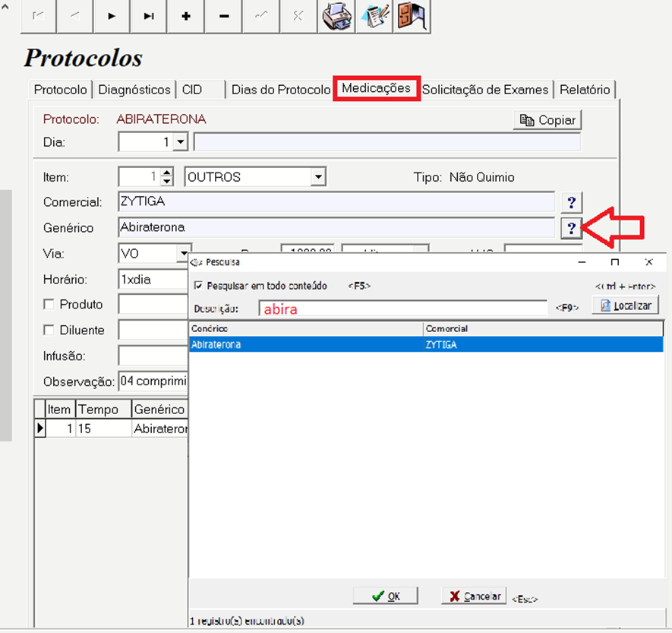Image resolution: width=672 pixels, height=633 pixels.
Task: Open the OUTROS item type dropdown
Action: [x=319, y=177]
